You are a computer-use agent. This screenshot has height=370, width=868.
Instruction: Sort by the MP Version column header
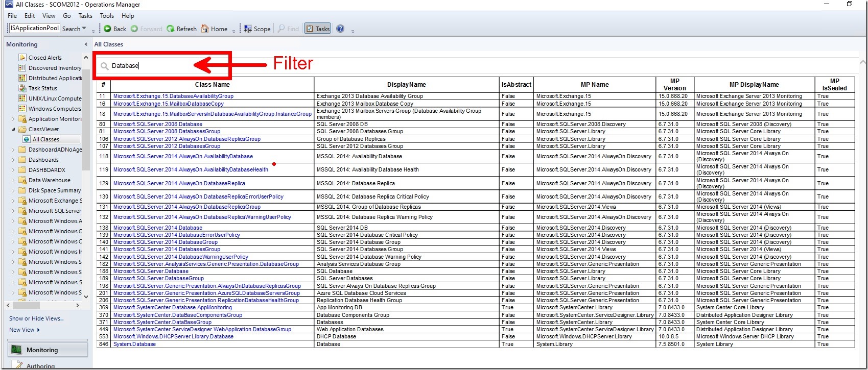tap(675, 85)
